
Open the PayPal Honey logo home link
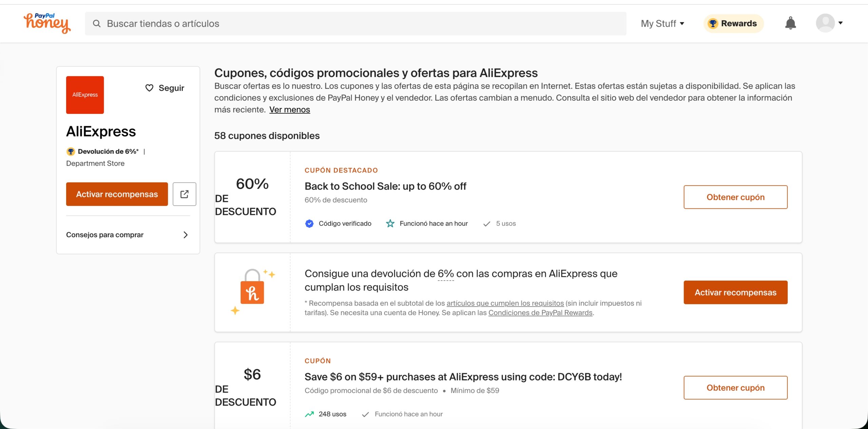(x=47, y=23)
